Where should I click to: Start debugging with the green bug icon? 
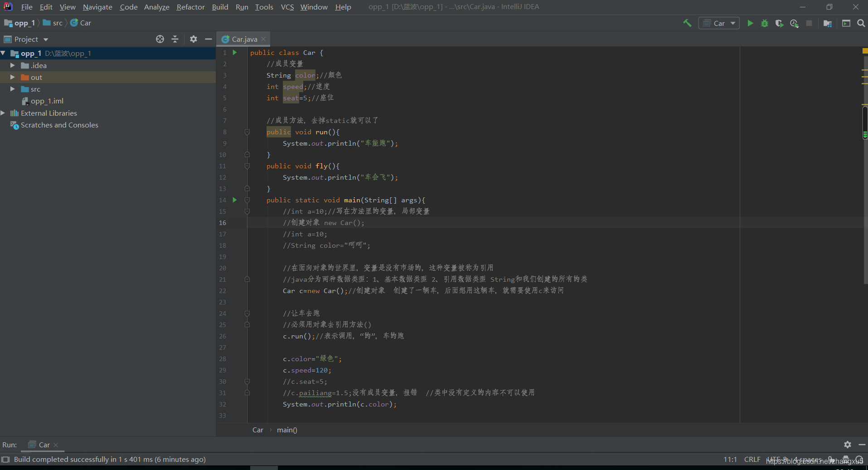point(765,23)
